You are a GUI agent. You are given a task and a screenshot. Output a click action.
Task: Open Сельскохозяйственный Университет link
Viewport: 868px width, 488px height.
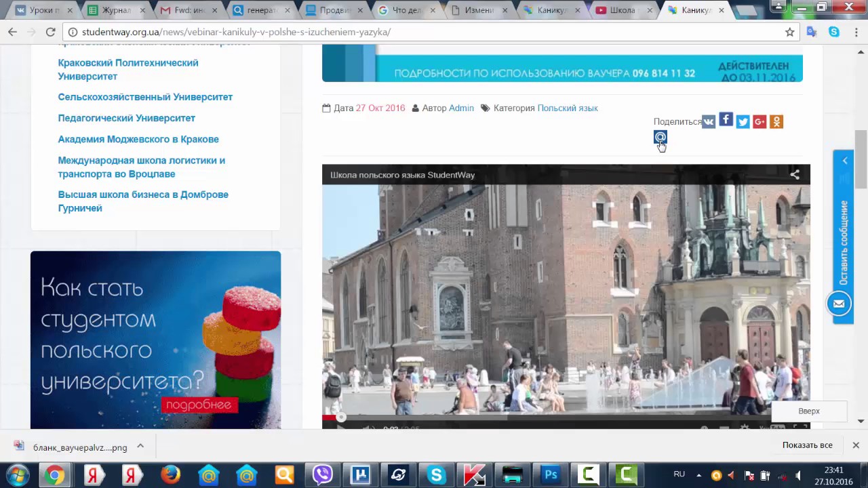145,97
